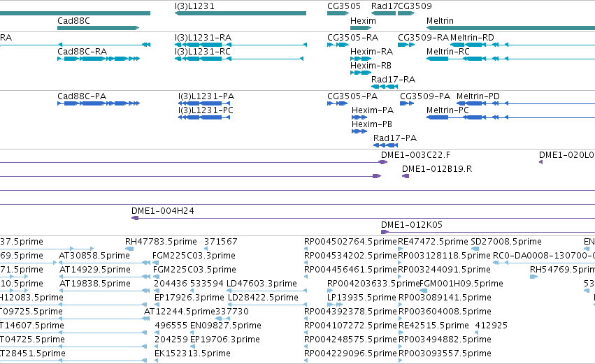Click the l(3)L1231 gene label
Image resolution: width=595 pixels, height=364 pixels.
coord(194,6)
